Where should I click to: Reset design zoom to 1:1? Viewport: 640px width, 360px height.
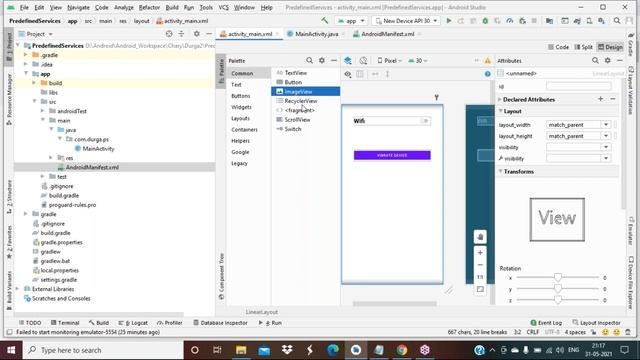pos(480,277)
